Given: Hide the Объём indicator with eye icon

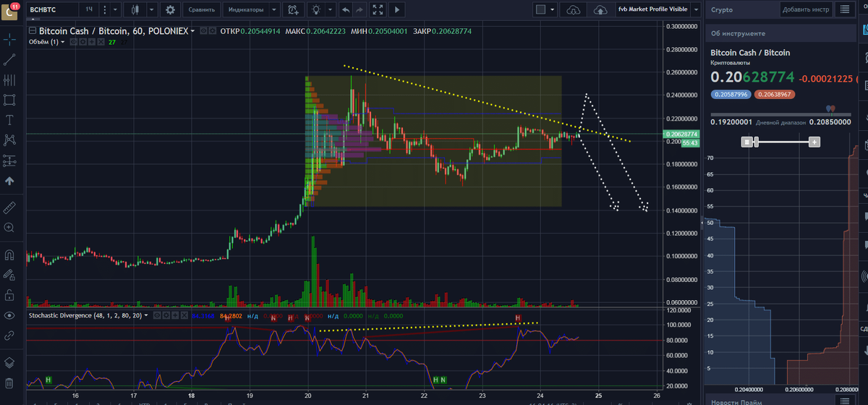Looking at the screenshot, I should [72, 42].
